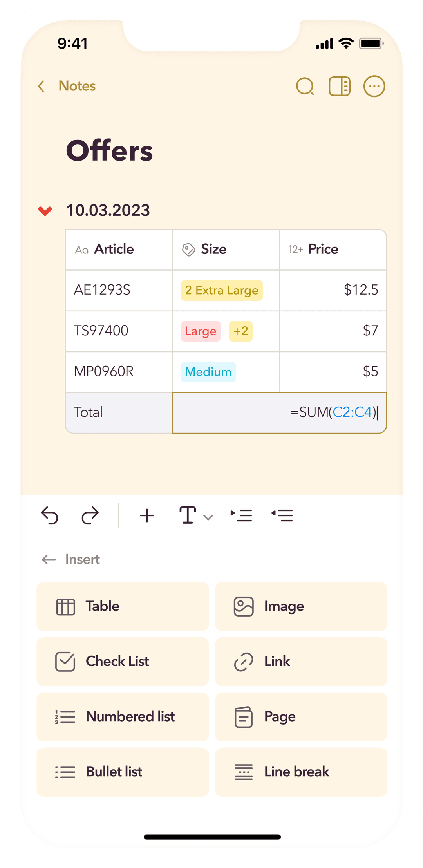Image resolution: width=423 pixels, height=868 pixels.
Task: Insert an Image
Action: point(301,606)
